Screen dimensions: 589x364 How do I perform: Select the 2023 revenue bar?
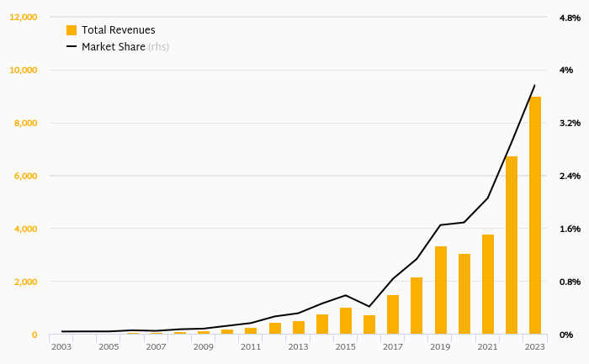coord(535,215)
